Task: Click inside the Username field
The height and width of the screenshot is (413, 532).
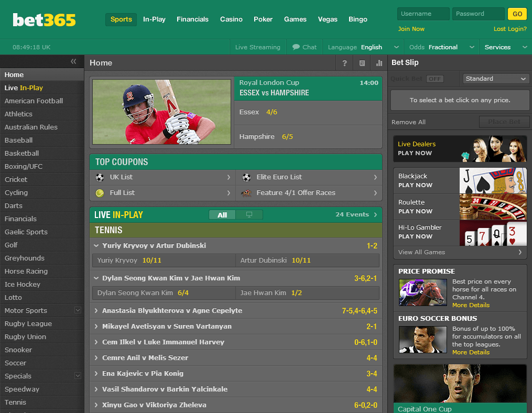Action: (422, 14)
